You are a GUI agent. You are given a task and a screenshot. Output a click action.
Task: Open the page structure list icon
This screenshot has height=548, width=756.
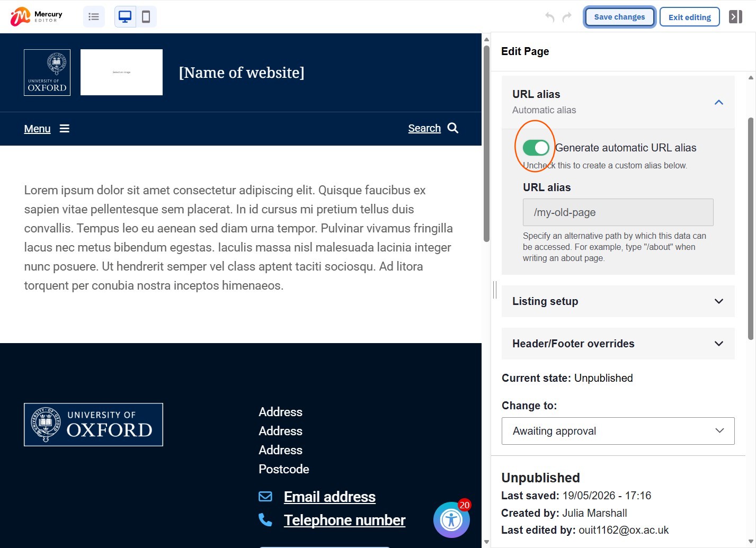[94, 17]
